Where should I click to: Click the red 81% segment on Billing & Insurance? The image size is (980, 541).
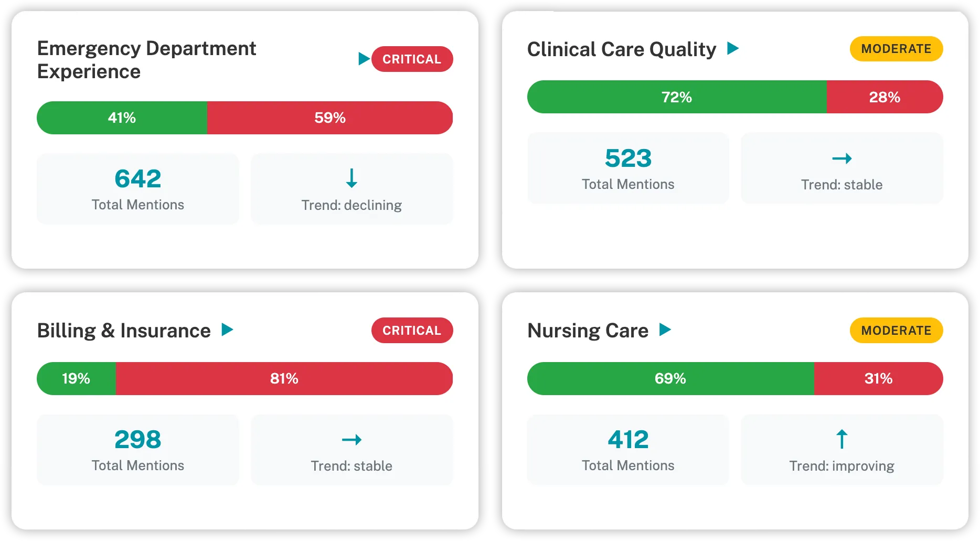tap(283, 378)
